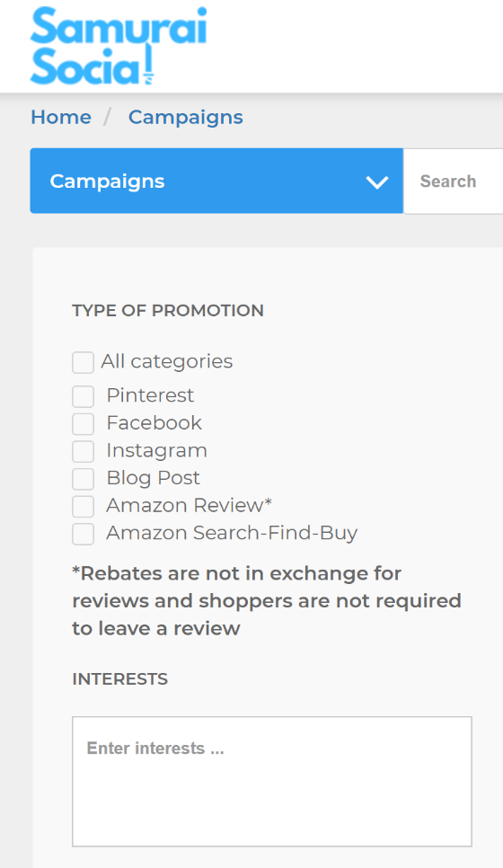Go to the Home breadcrumb link

[x=61, y=118]
